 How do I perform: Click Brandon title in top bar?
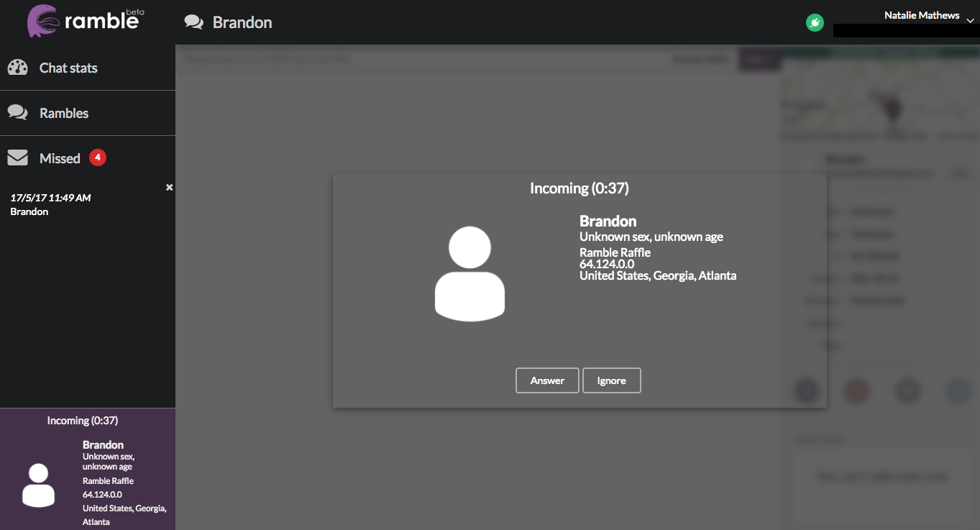(242, 22)
